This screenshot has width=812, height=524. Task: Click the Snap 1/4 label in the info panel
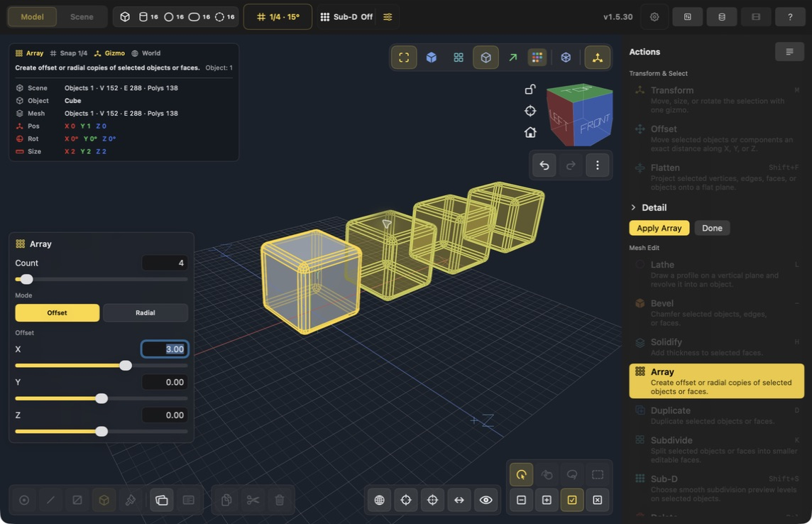click(74, 53)
